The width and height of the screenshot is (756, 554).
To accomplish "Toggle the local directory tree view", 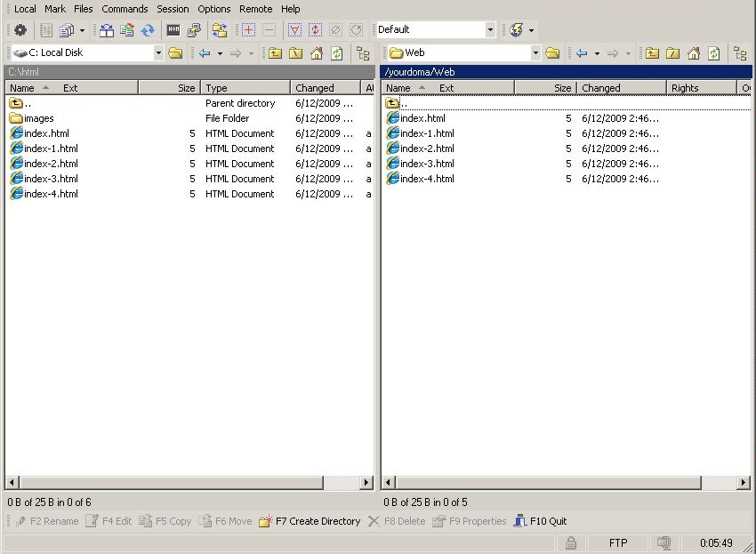I will [x=363, y=53].
